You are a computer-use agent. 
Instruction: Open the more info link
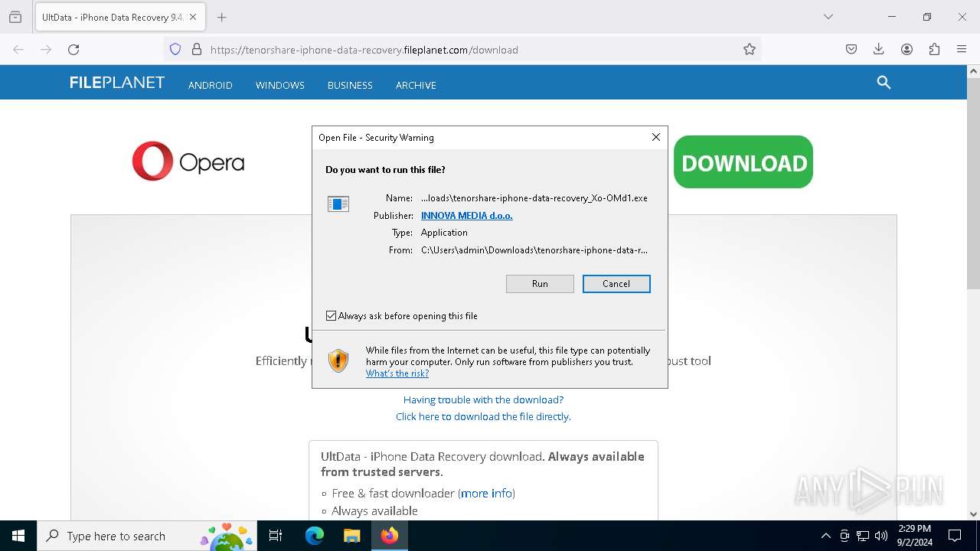pos(486,494)
